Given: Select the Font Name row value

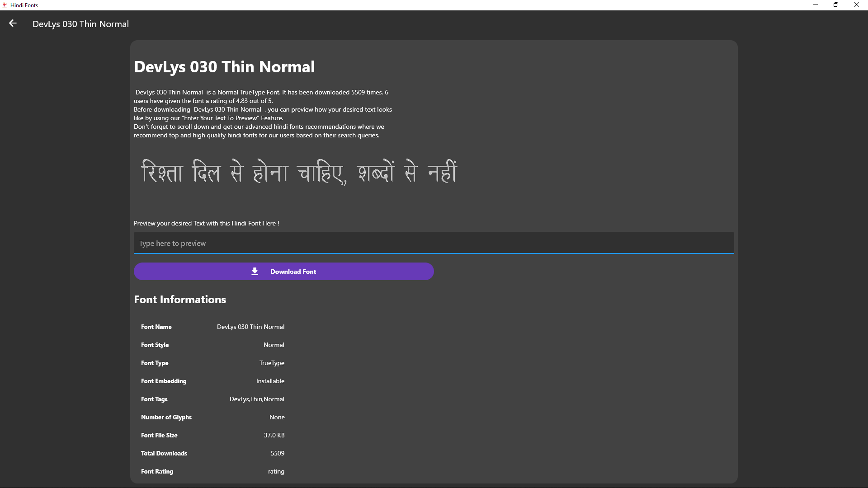Looking at the screenshot, I should point(250,327).
